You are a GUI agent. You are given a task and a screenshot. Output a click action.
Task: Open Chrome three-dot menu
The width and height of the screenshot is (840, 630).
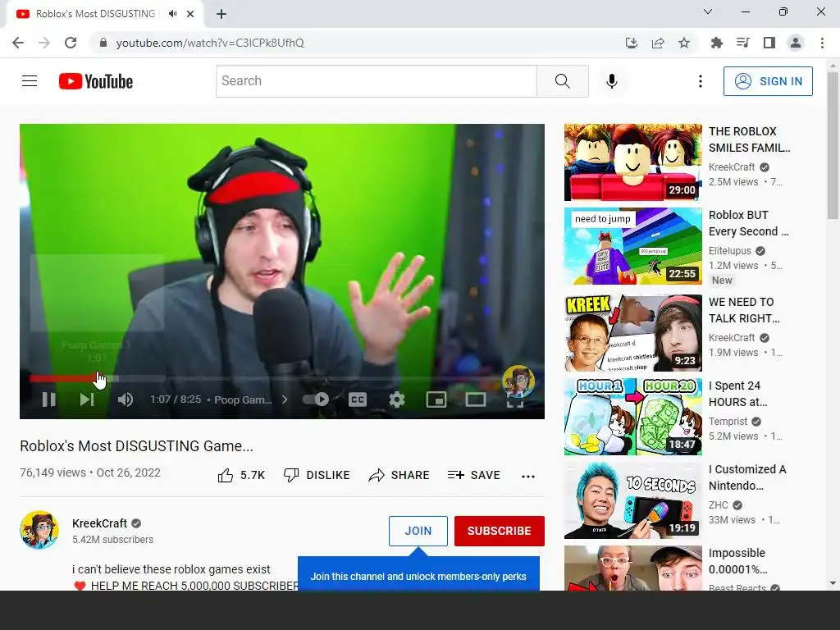(x=822, y=43)
